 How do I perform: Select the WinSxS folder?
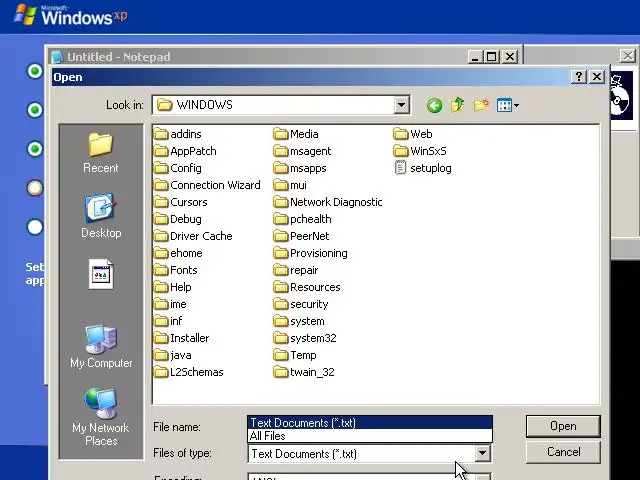click(420, 151)
